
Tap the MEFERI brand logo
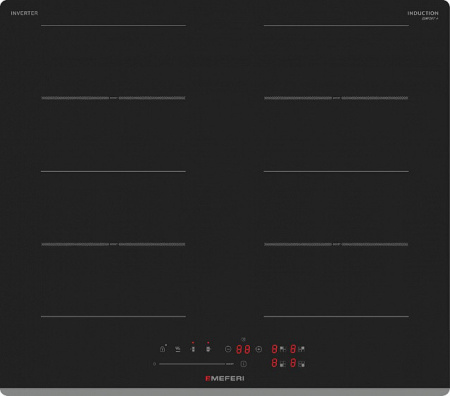click(225, 379)
